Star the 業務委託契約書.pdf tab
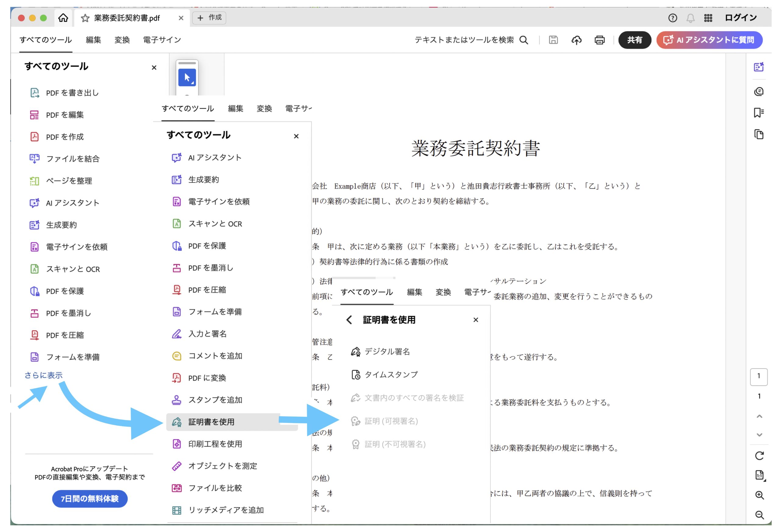Screen dimensions: 780x532 point(85,18)
